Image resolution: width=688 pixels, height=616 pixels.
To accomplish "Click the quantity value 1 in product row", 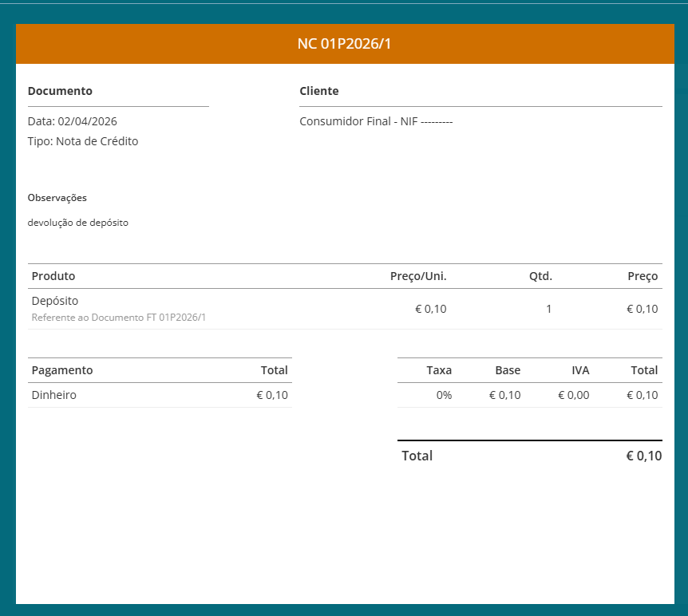I will pos(548,309).
